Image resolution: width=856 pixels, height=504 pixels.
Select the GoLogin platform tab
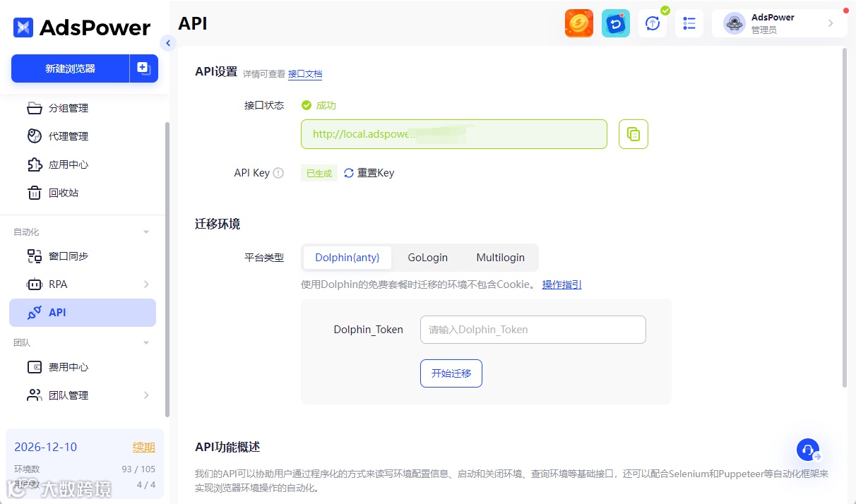[x=428, y=258]
